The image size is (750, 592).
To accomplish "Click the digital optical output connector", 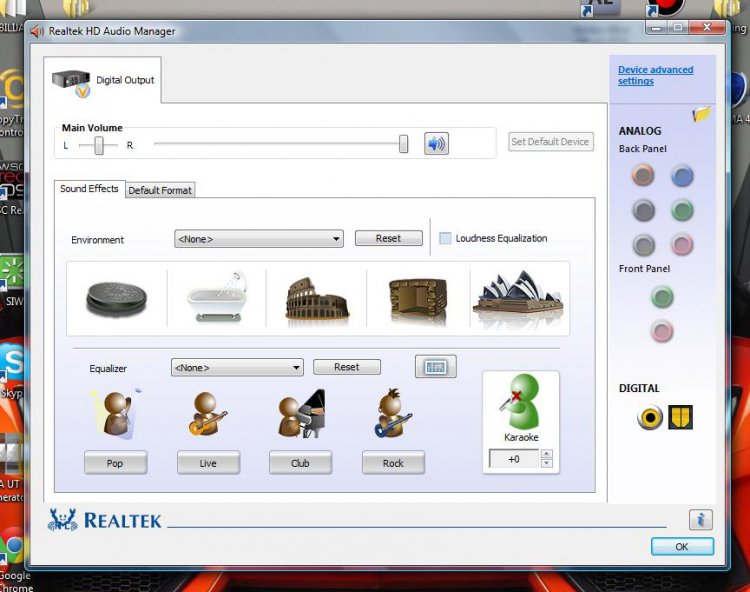I will (x=680, y=417).
